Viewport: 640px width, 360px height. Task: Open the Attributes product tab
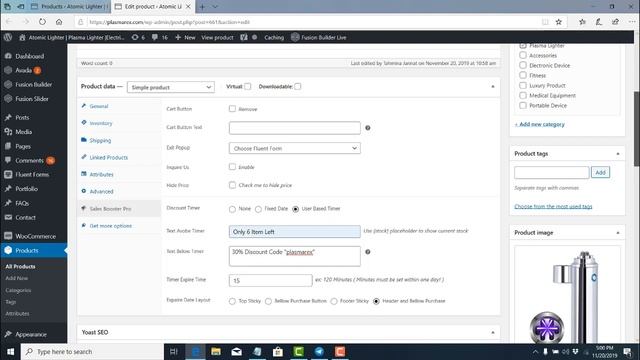101,174
